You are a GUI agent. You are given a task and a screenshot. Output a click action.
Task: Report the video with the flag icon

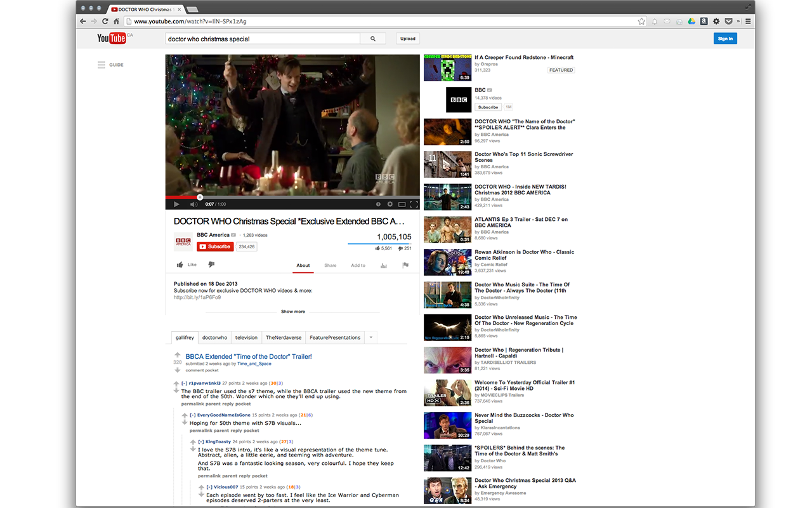[x=405, y=265]
